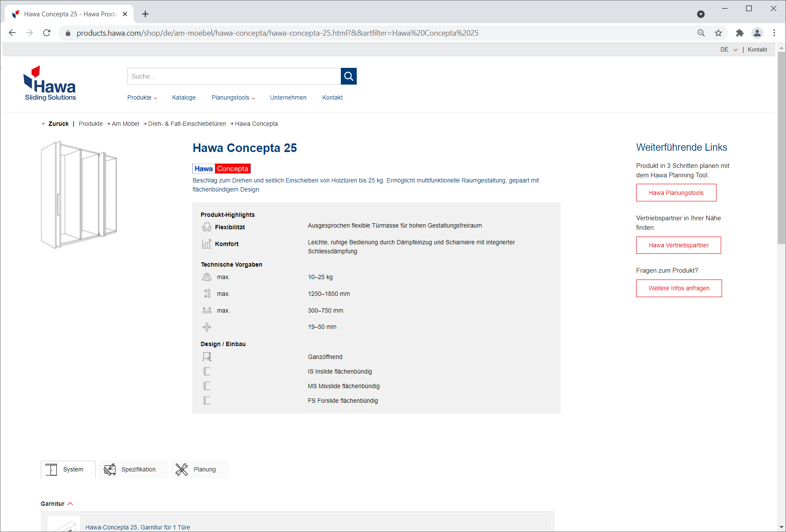Click the Am Möbel breadcrumb link

coord(125,124)
